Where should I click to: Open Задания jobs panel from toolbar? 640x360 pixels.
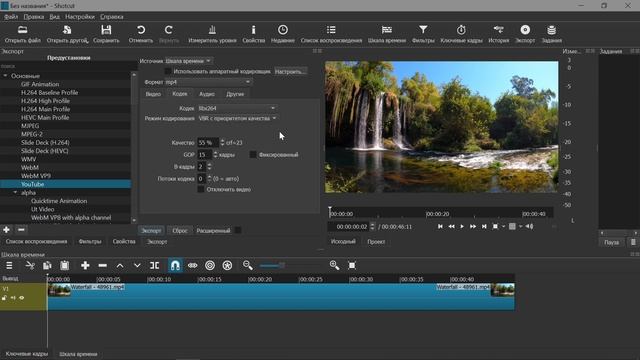coord(551,34)
